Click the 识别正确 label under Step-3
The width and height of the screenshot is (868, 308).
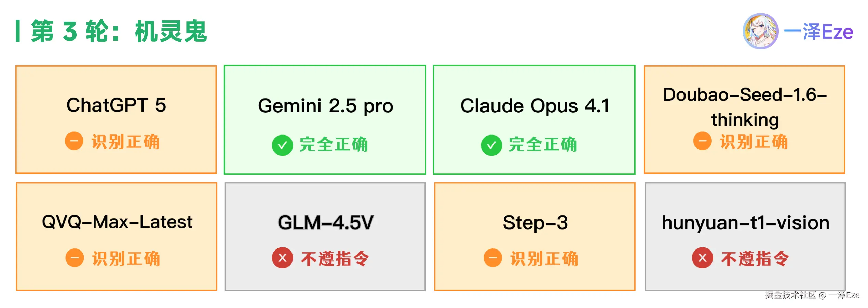544,258
